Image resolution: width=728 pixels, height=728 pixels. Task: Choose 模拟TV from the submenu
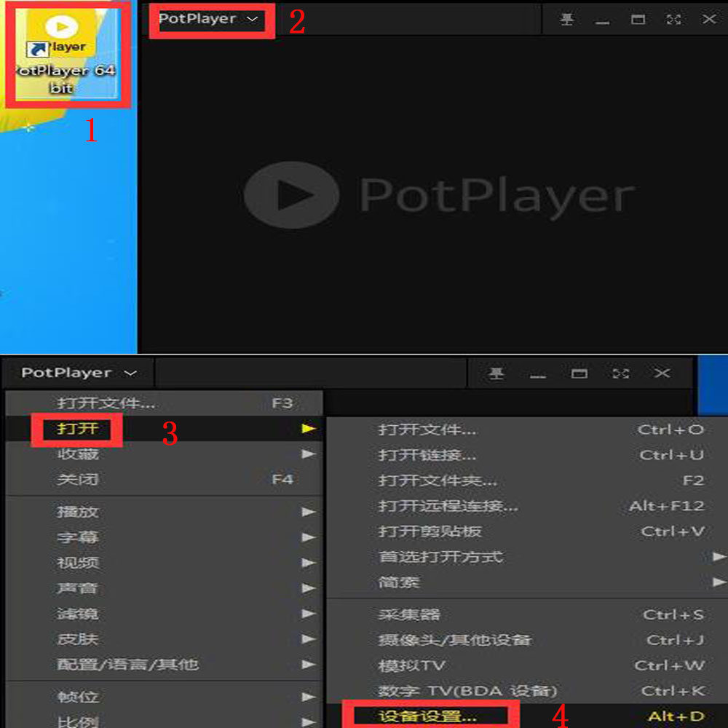coord(527,666)
